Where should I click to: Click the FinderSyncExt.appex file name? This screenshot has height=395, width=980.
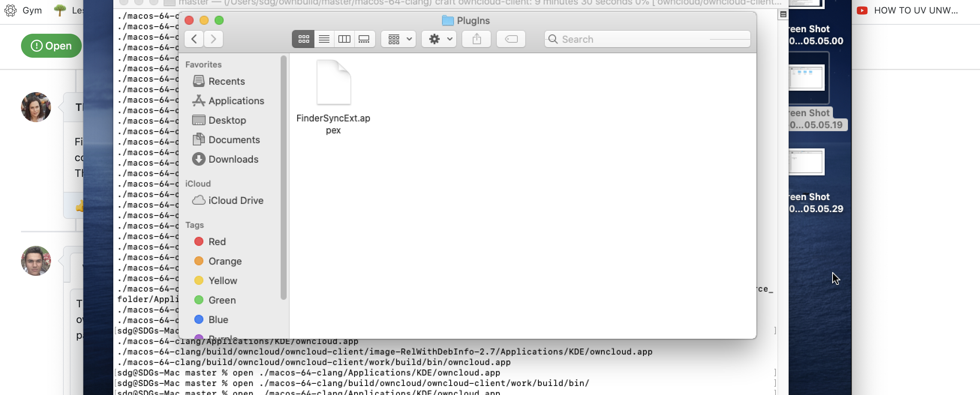click(x=333, y=124)
